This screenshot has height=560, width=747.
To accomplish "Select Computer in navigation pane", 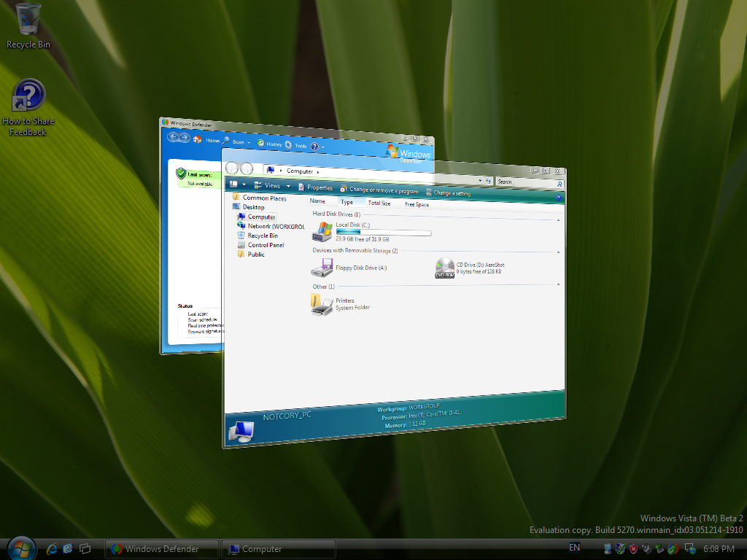I will click(256, 216).
